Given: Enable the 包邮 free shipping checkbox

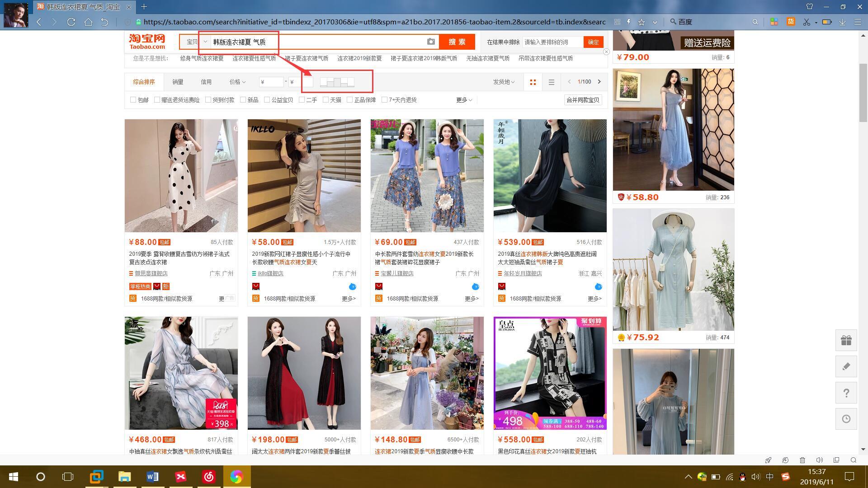Looking at the screenshot, I should (133, 100).
